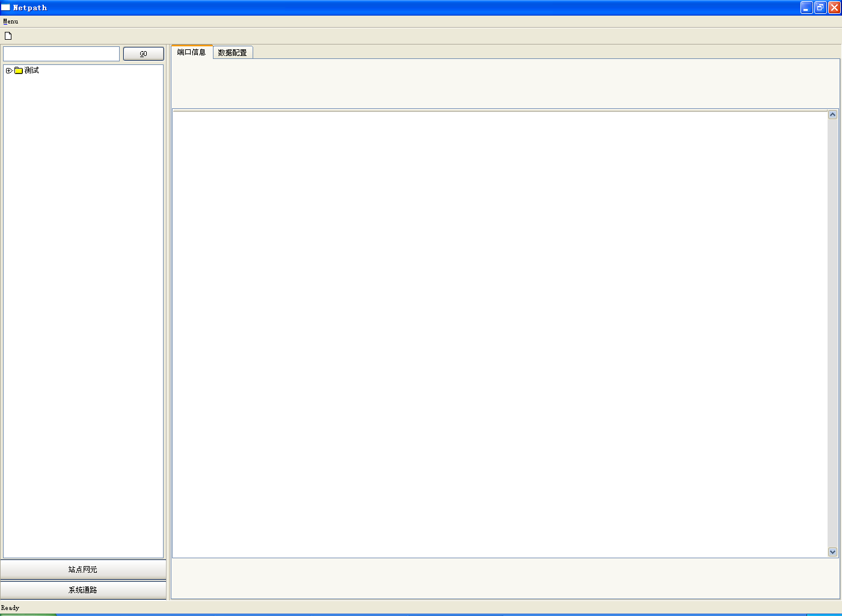The image size is (842, 616).
Task: Click the new document toolbar icon
Action: (8, 35)
